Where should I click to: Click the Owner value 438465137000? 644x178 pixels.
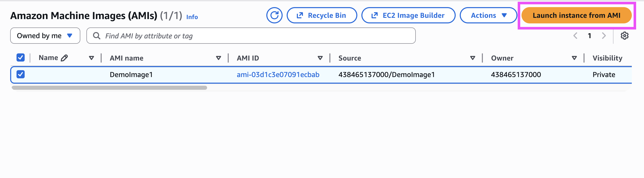(x=516, y=75)
